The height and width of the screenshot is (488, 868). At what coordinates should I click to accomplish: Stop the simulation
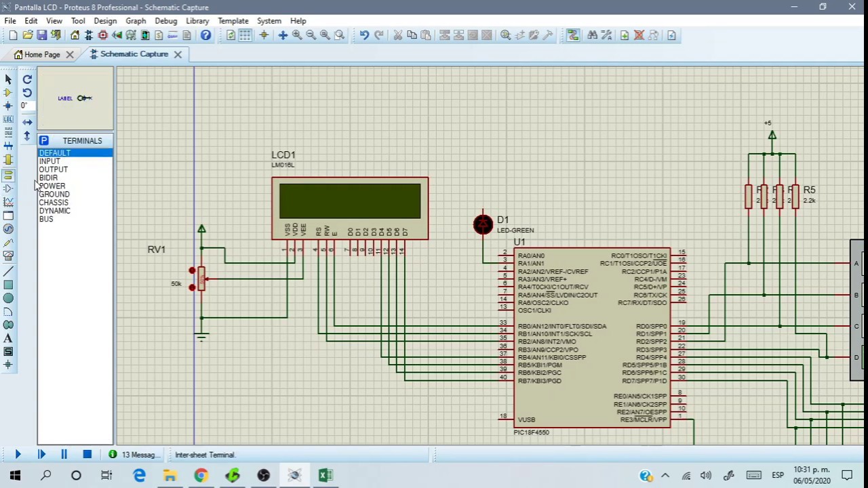tap(87, 455)
